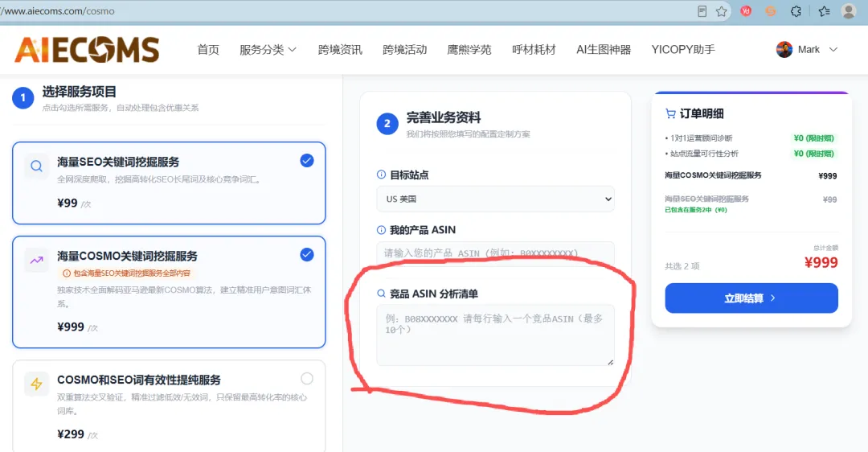The width and height of the screenshot is (868, 452).
Task: Click the lightning icon on purification service card
Action: (x=36, y=384)
